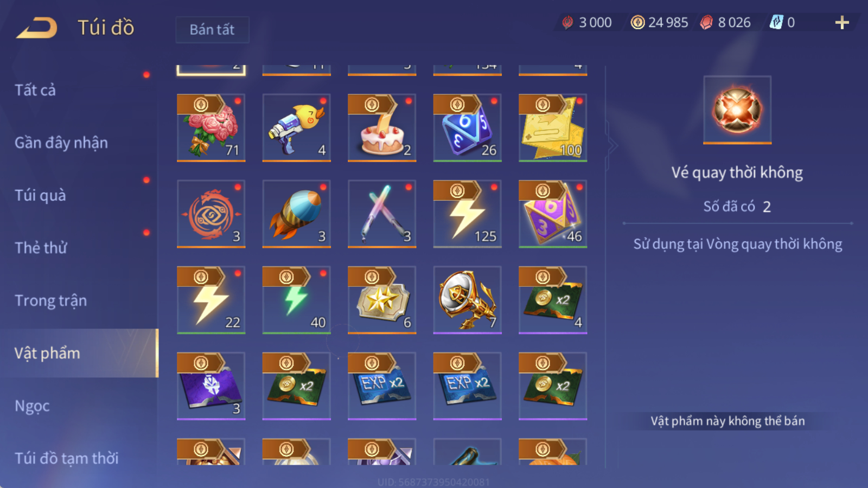The height and width of the screenshot is (488, 868).
Task: Select the golden trumpet horn item
Action: (x=467, y=300)
